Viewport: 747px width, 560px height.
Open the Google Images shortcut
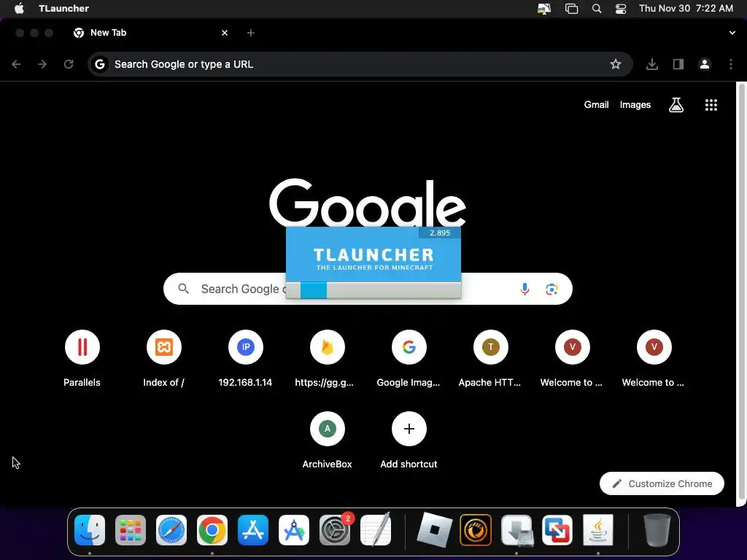(409, 357)
